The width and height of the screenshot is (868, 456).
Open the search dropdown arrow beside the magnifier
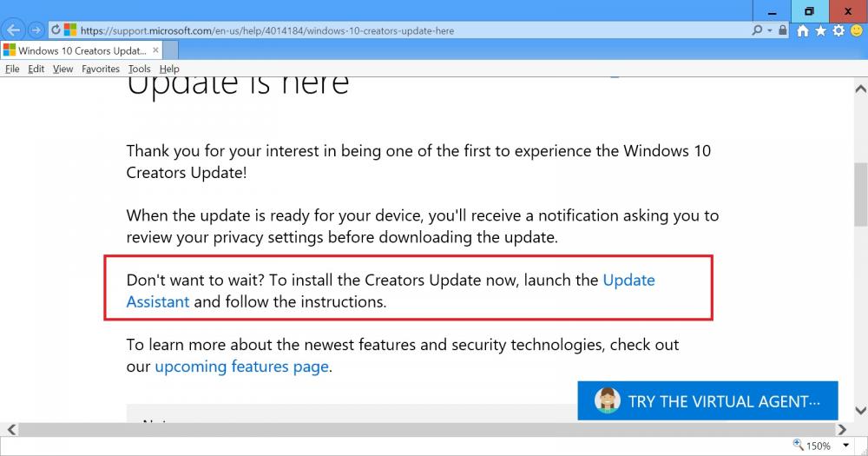click(x=769, y=30)
